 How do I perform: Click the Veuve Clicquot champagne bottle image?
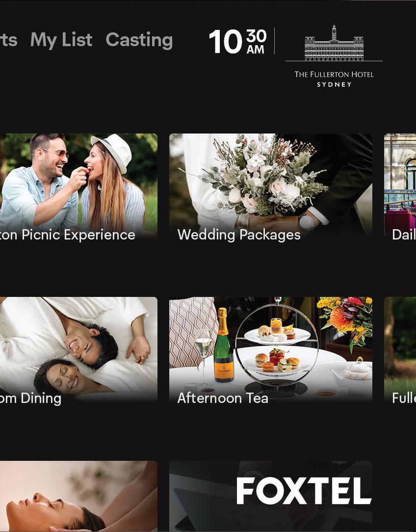coord(223,345)
